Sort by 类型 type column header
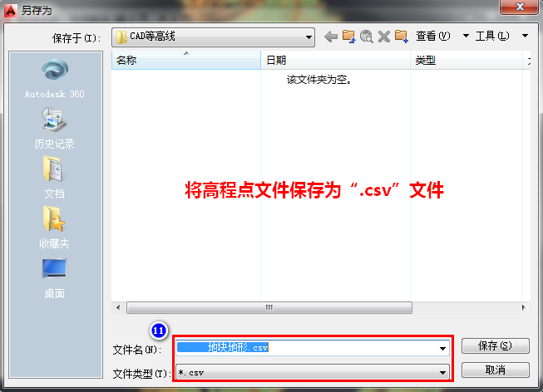This screenshot has width=543, height=392. (x=466, y=60)
